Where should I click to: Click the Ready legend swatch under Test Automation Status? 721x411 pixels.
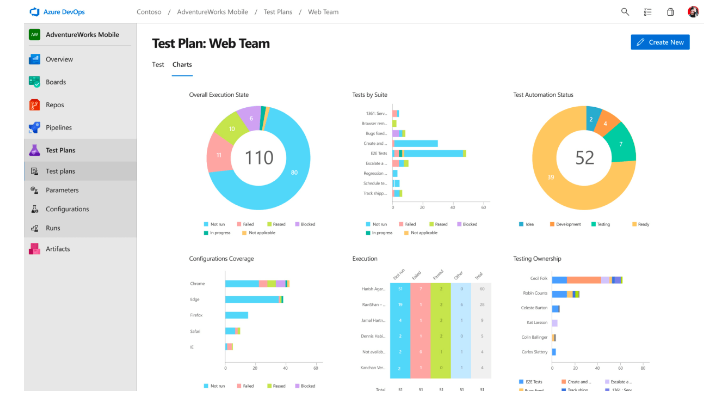coord(635,224)
